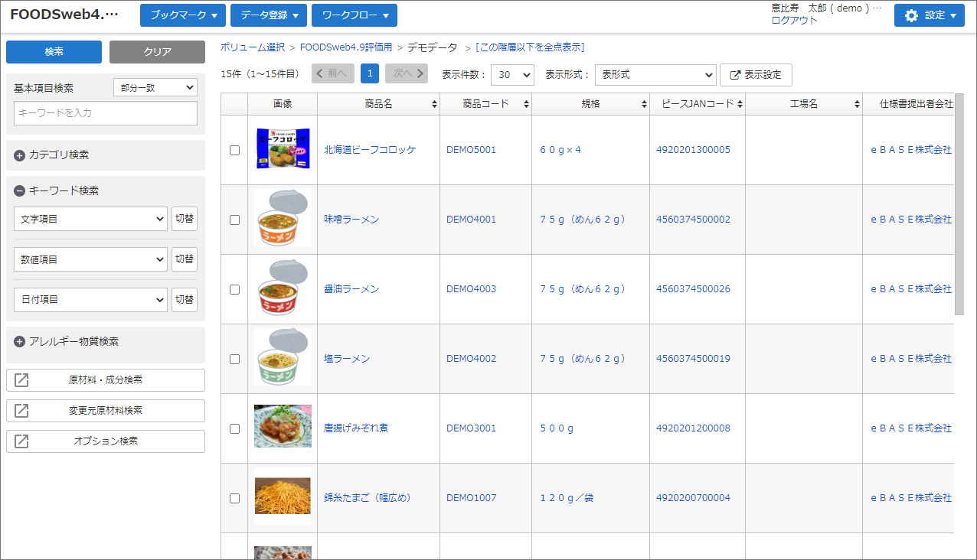Open the 味噌ラーメン product image
This screenshot has width=977, height=560.
coord(283,219)
